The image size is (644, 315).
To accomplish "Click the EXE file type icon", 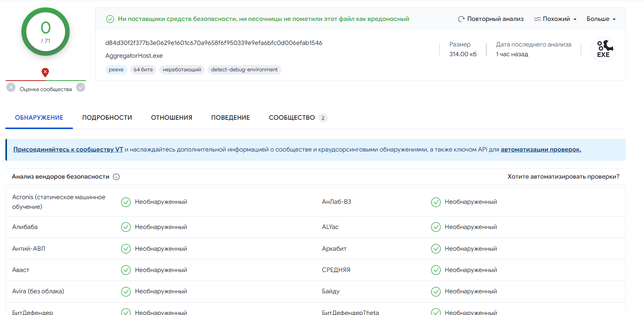I will point(603,49).
